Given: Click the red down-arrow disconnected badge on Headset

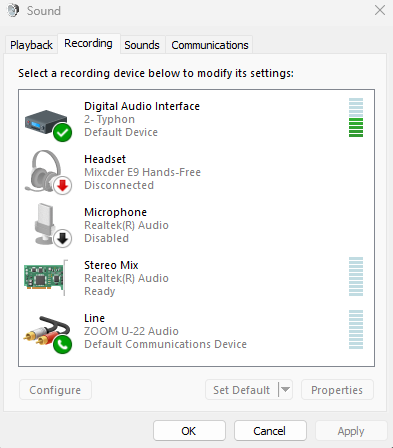Looking at the screenshot, I should pos(62,185).
